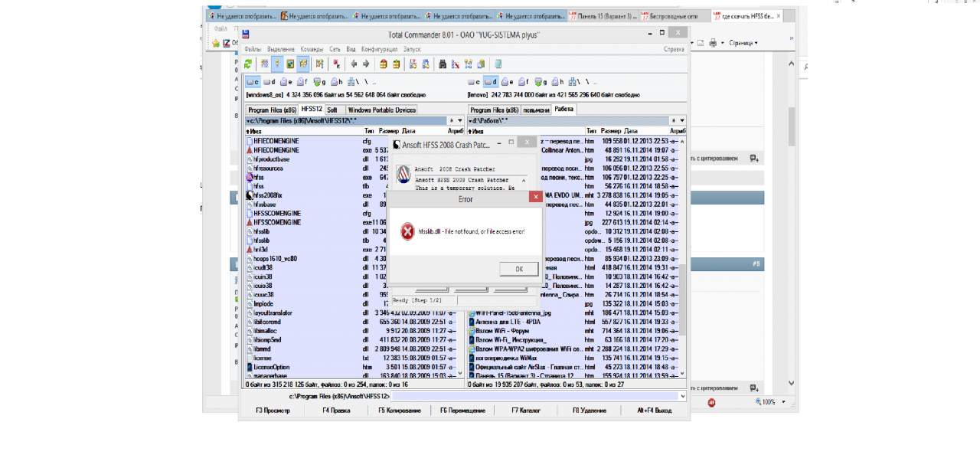Sort left panel by Тип column header
Screen dimensions: 980x468
[369, 131]
